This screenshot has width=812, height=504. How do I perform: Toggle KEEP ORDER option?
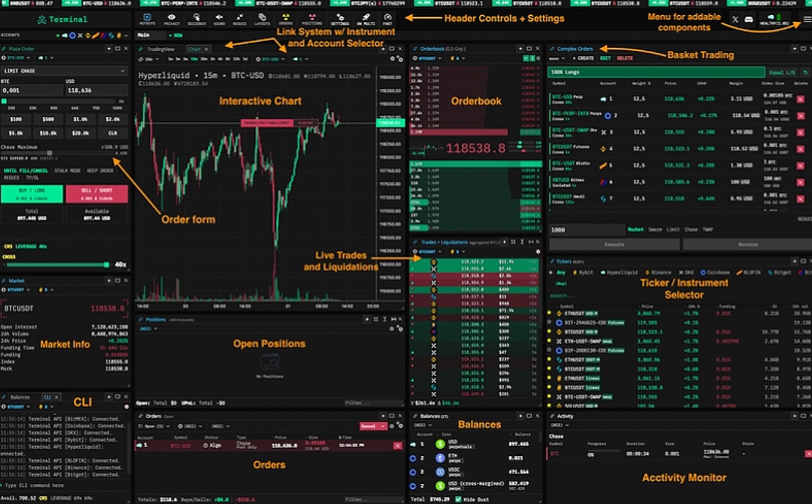pyautogui.click(x=100, y=171)
